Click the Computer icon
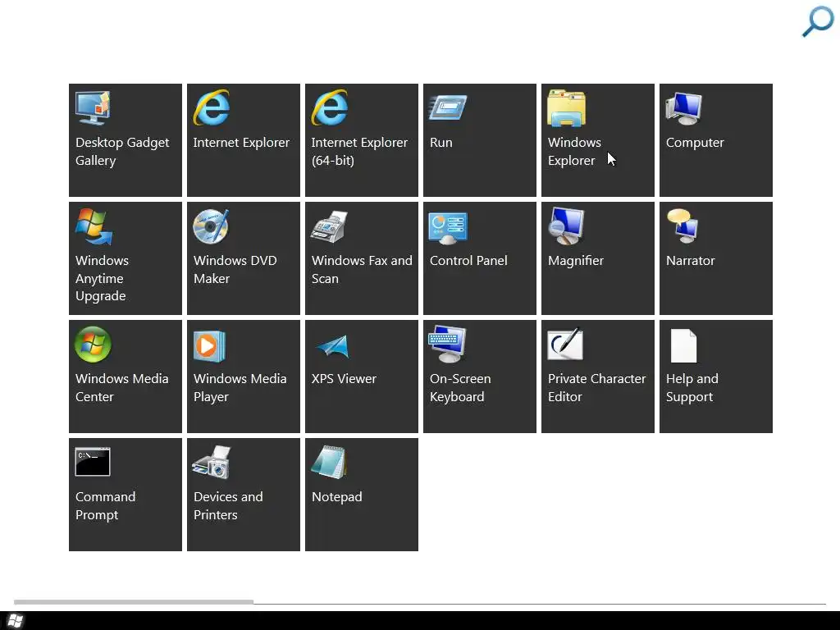The width and height of the screenshot is (840, 630). click(x=684, y=108)
